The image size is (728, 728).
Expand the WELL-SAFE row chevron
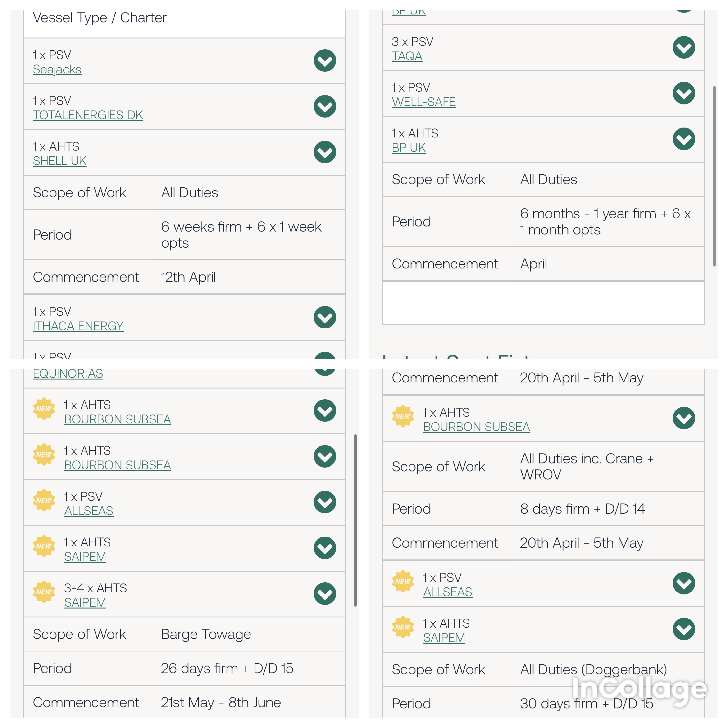(684, 93)
